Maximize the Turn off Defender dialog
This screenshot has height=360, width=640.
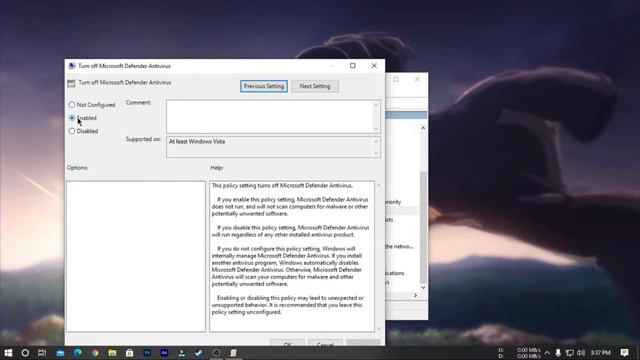353,66
